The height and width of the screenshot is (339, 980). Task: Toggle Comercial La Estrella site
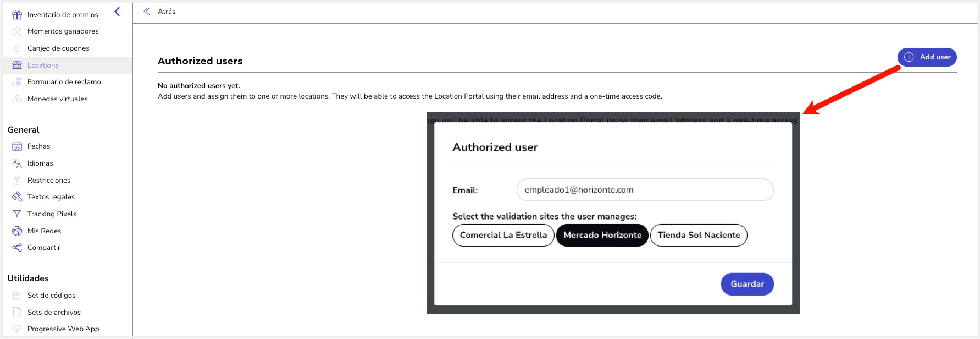[x=503, y=235]
